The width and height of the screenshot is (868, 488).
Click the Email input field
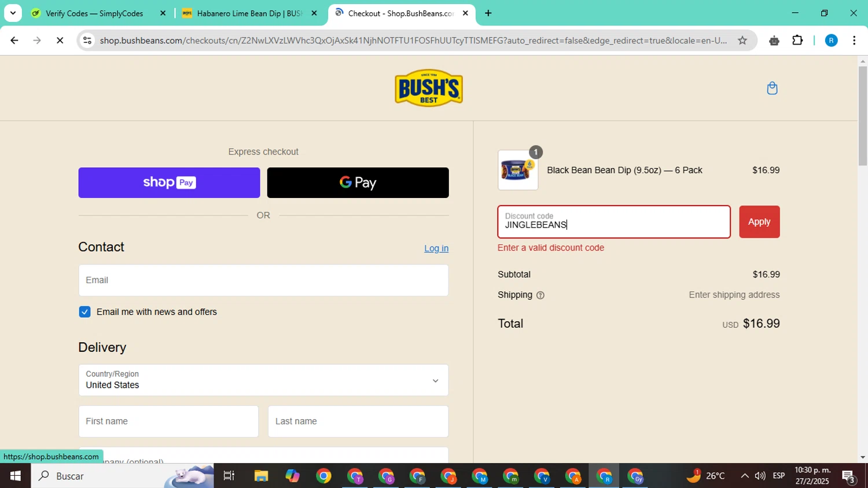(x=263, y=280)
